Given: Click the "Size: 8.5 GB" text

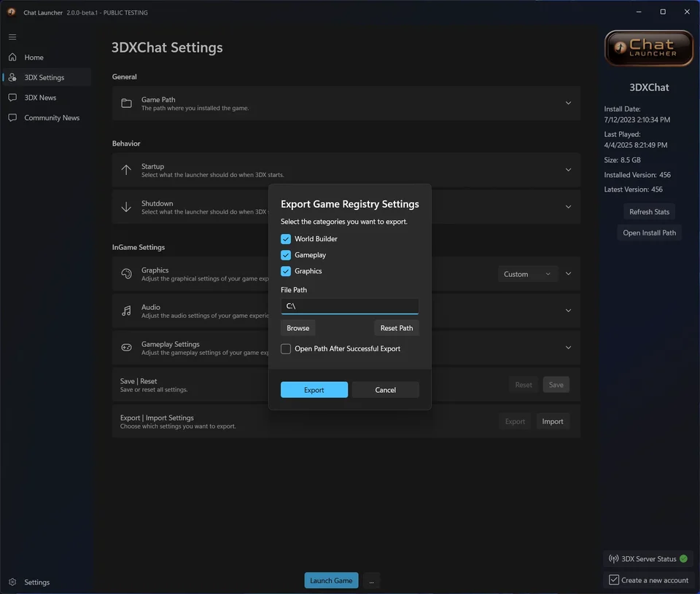Looking at the screenshot, I should (622, 160).
